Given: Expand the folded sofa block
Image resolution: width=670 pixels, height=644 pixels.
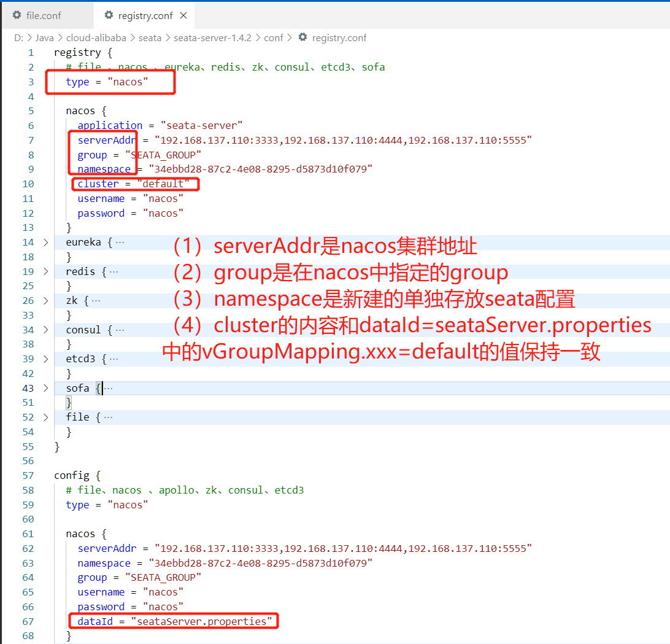Looking at the screenshot, I should [x=46, y=388].
